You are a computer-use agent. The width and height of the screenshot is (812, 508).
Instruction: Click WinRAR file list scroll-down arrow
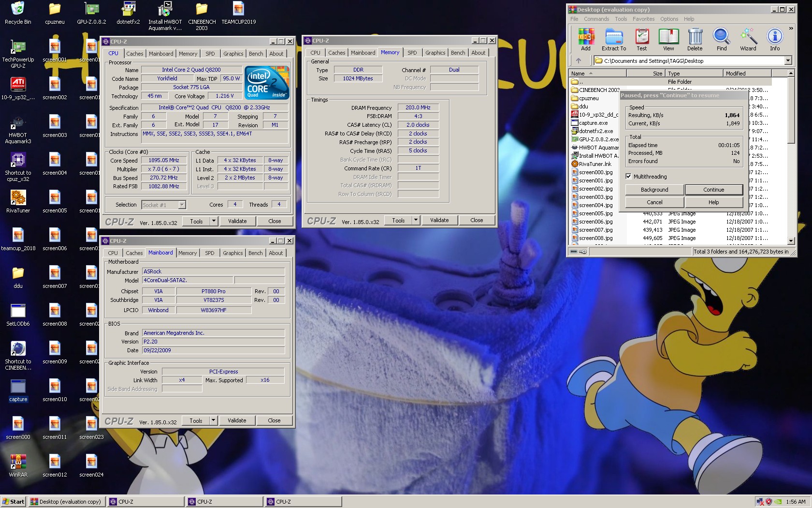tap(791, 241)
